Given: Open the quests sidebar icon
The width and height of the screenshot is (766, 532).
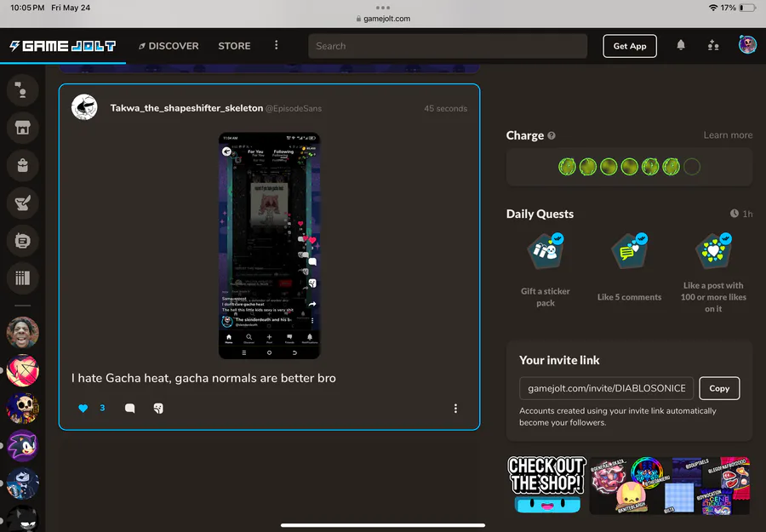Looking at the screenshot, I should click(22, 203).
